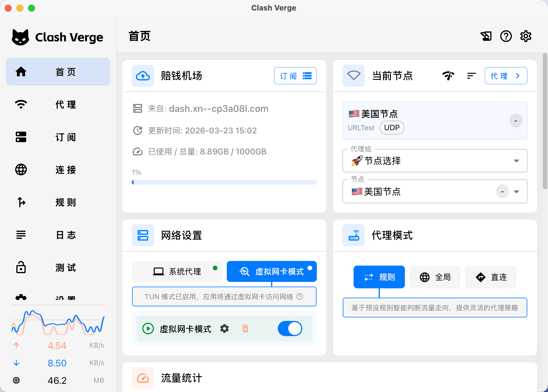Viewport: 548px width, 392px height.
Task: Click delay badge on 美国节点 card
Action: 516,121
